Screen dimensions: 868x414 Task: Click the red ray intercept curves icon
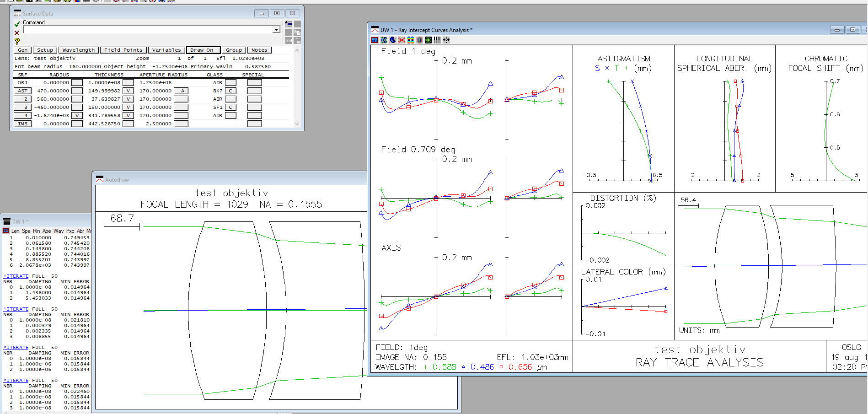click(x=402, y=40)
